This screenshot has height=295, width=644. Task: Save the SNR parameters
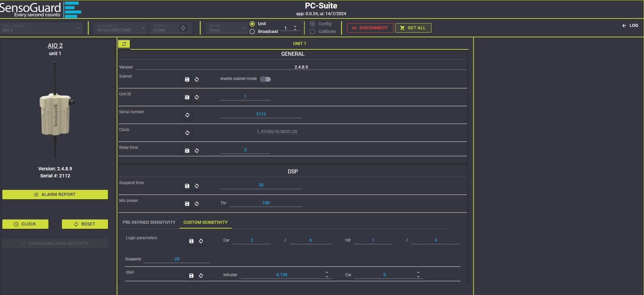pos(191,276)
